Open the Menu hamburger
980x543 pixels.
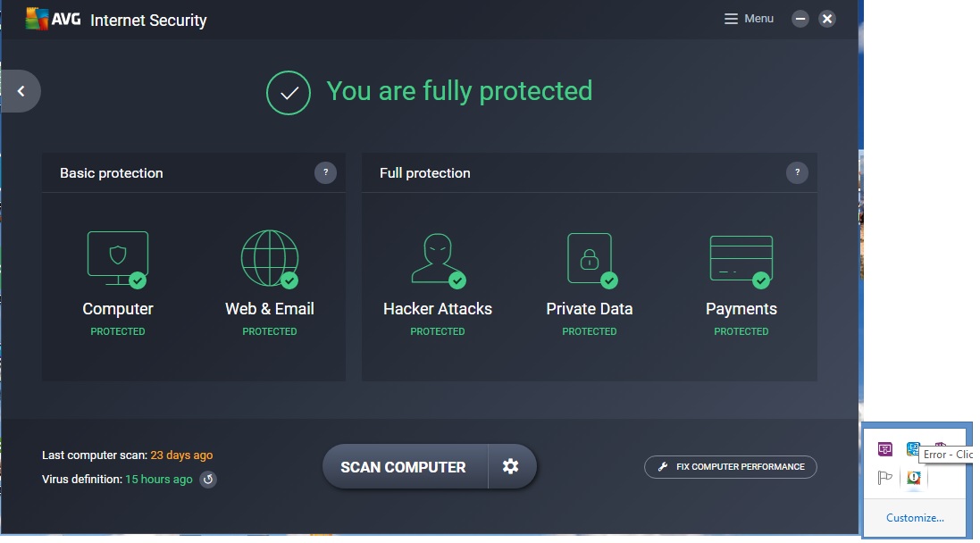tap(749, 19)
